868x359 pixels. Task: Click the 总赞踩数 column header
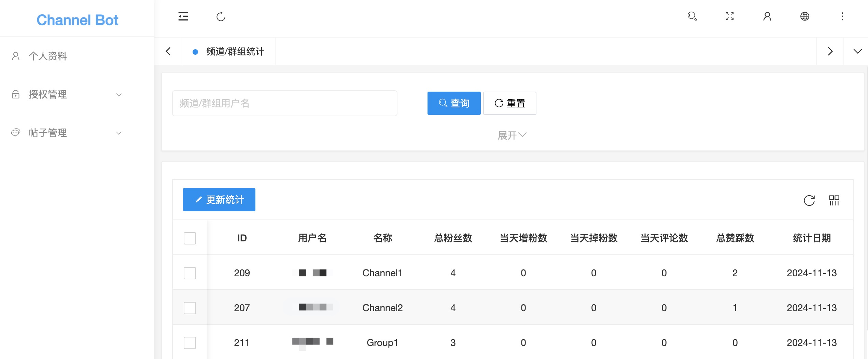pos(735,238)
